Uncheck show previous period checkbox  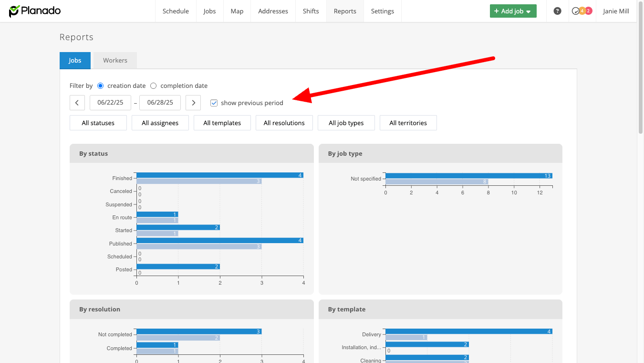(214, 103)
